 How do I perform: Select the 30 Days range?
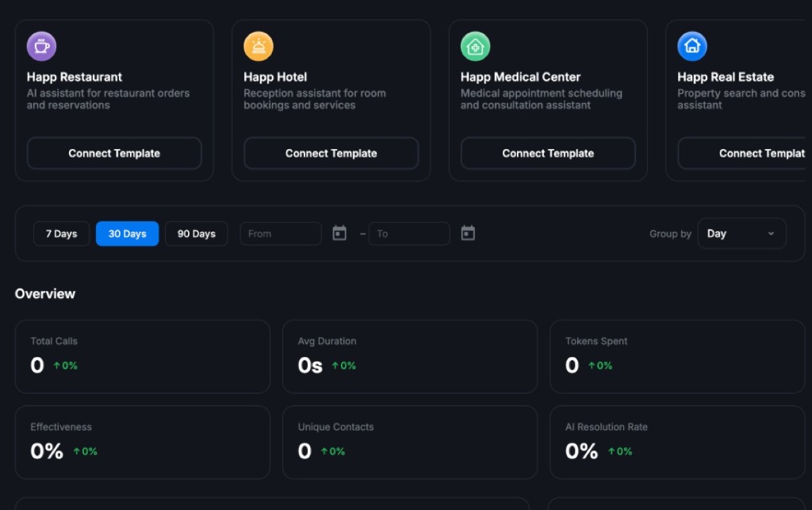(x=127, y=234)
